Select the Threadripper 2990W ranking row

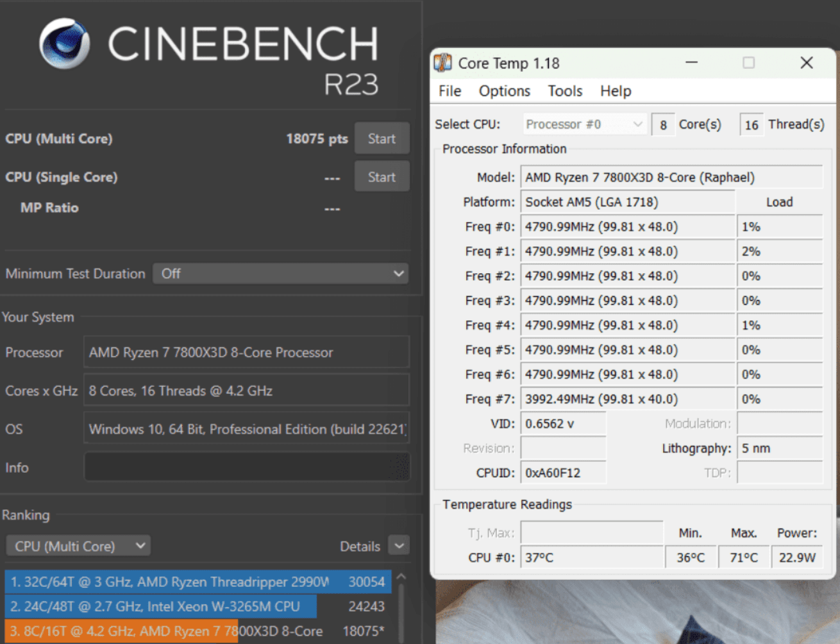[x=197, y=582]
